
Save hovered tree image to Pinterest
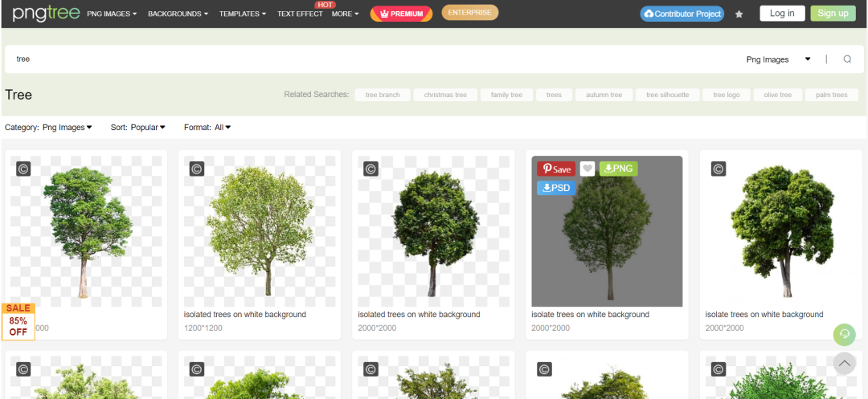556,169
